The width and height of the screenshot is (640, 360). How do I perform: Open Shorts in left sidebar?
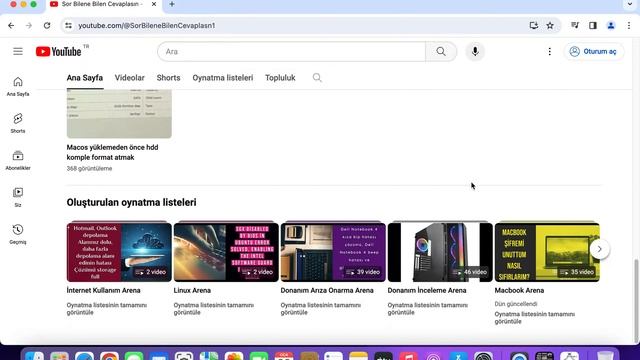[x=18, y=123]
